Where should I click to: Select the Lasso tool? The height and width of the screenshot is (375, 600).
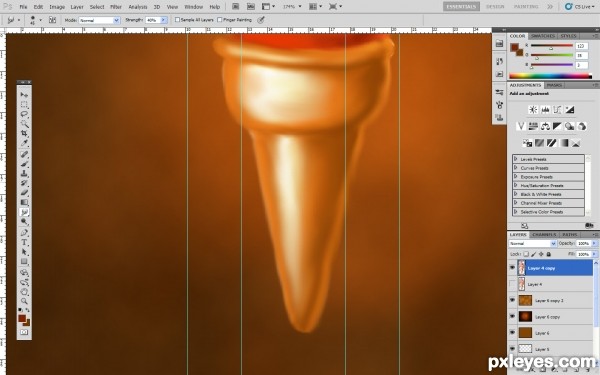(24, 114)
